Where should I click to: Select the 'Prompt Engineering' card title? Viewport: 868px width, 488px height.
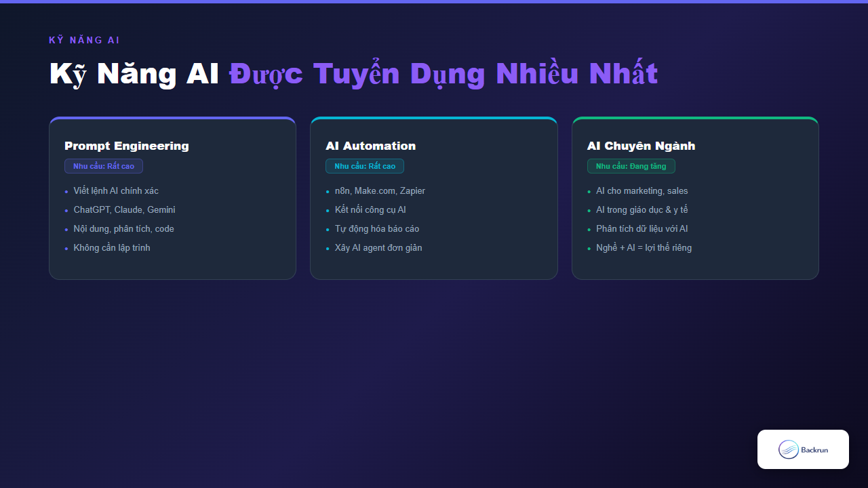(127, 146)
